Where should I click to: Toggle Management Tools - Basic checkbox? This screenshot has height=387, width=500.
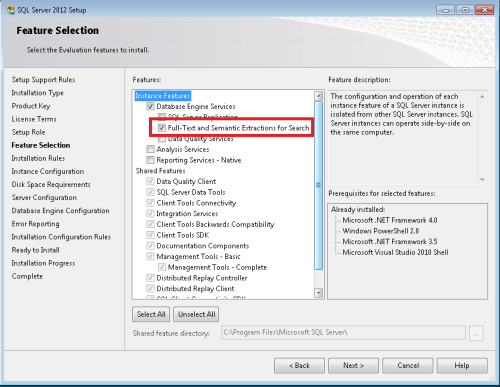[150, 256]
